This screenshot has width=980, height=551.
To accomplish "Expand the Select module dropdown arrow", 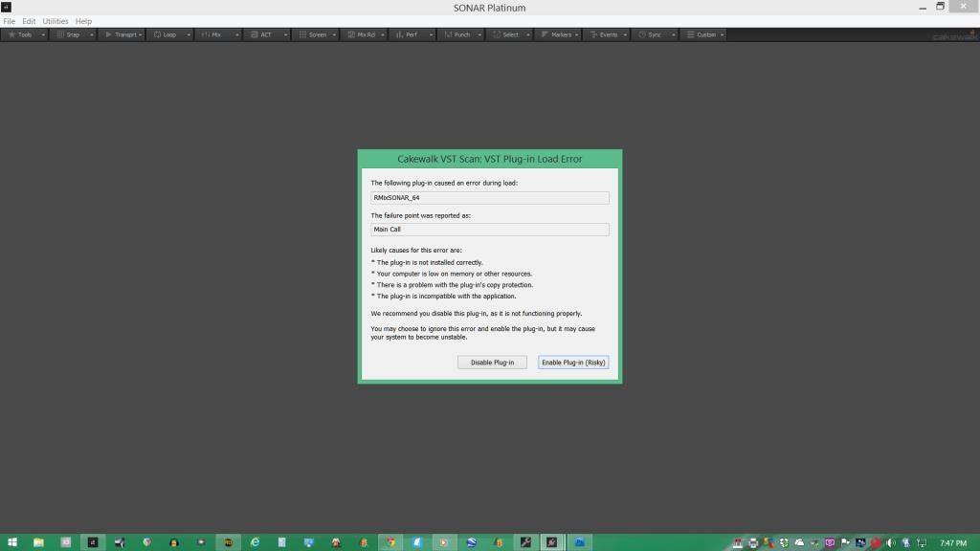I will [528, 34].
